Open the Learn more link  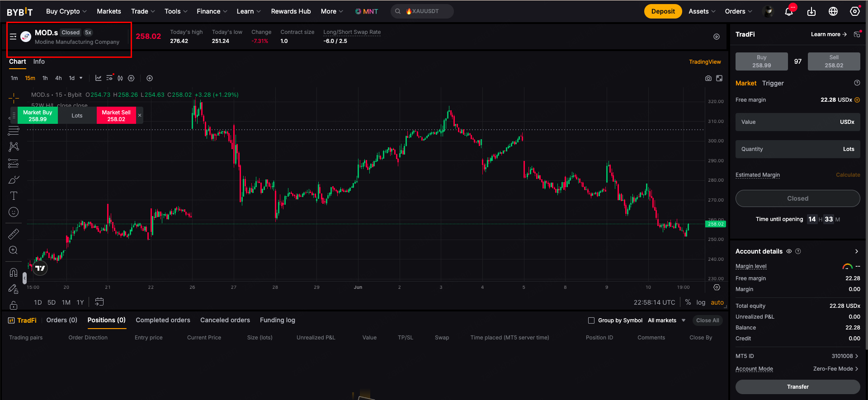(829, 34)
